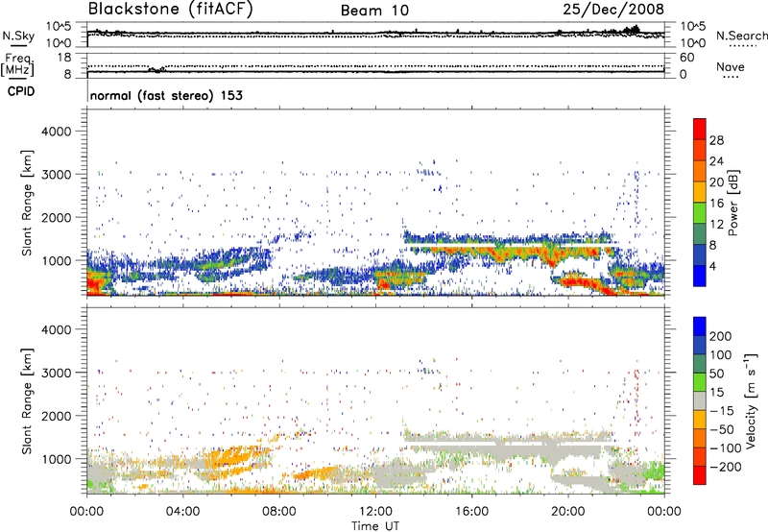Pick the gray -15 to 15 velocity swatch
This screenshot has width=768, height=532.
click(x=700, y=401)
